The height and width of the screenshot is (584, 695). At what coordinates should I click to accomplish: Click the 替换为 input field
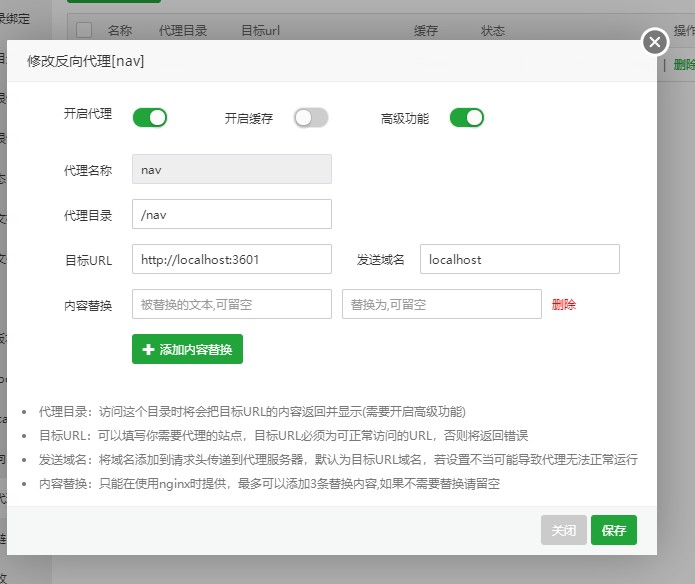point(441,304)
